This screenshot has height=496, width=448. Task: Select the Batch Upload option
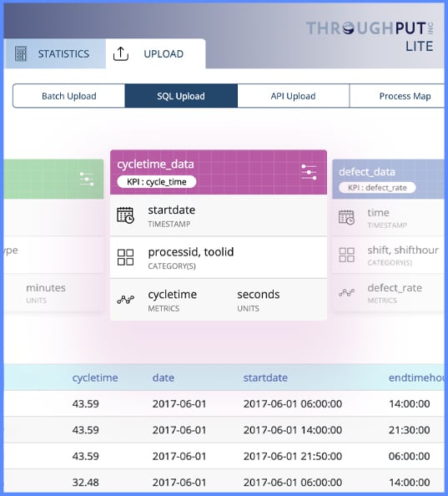coord(69,96)
